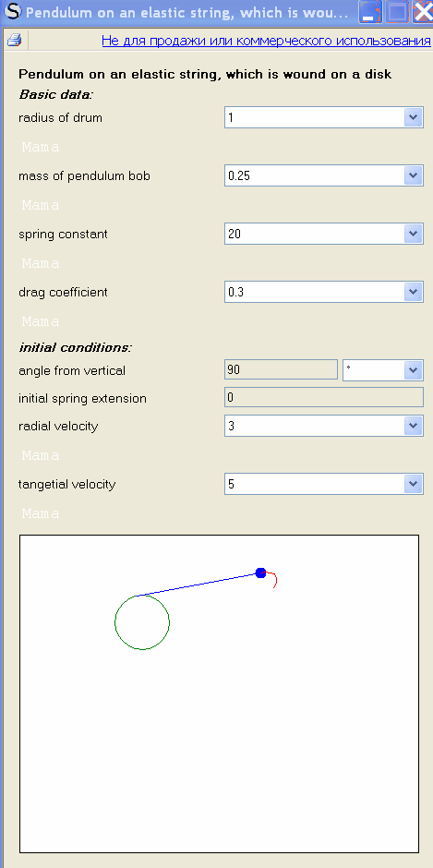The width and height of the screenshot is (433, 868).
Task: Click the printer icon in toolbar
Action: tap(14, 41)
